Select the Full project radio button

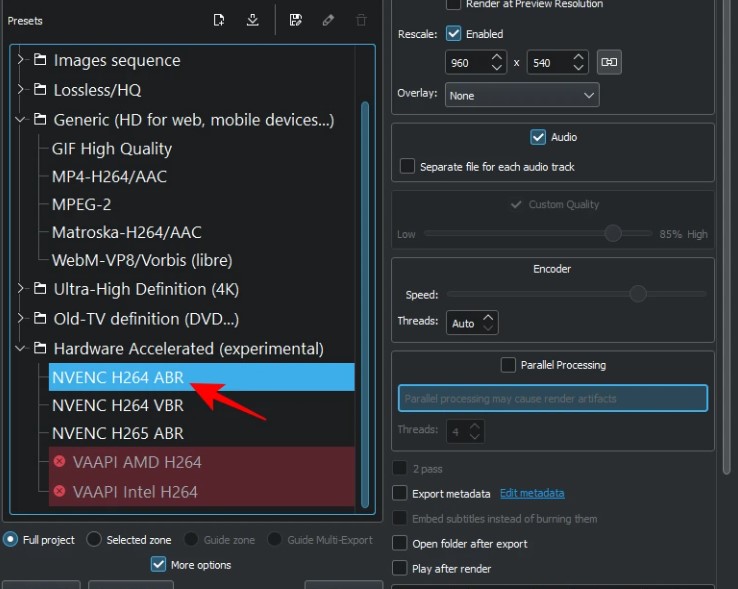tap(10, 540)
